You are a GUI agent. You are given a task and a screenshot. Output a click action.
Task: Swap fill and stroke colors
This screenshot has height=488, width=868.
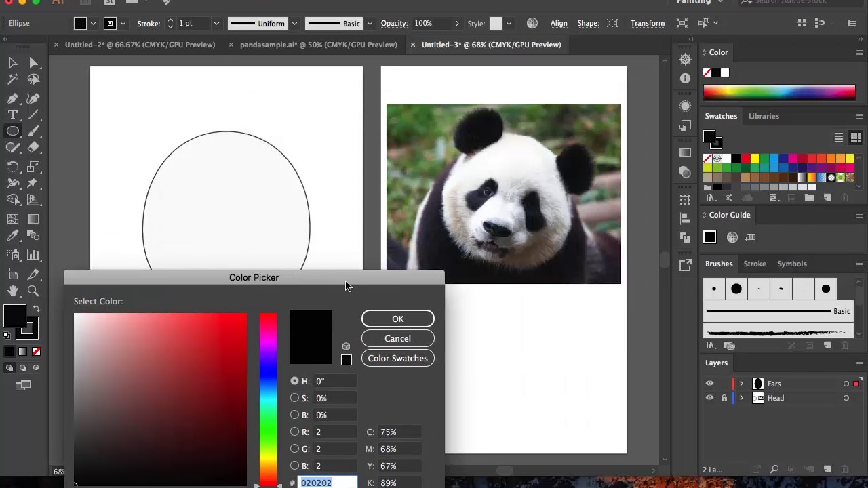pyautogui.click(x=36, y=309)
